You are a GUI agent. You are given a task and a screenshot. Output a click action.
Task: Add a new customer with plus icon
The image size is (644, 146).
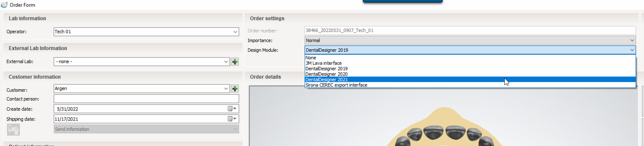point(235,89)
